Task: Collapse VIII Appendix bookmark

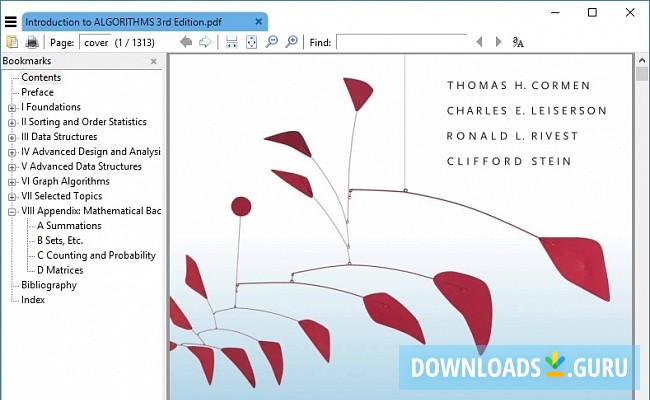Action: pos(12,212)
